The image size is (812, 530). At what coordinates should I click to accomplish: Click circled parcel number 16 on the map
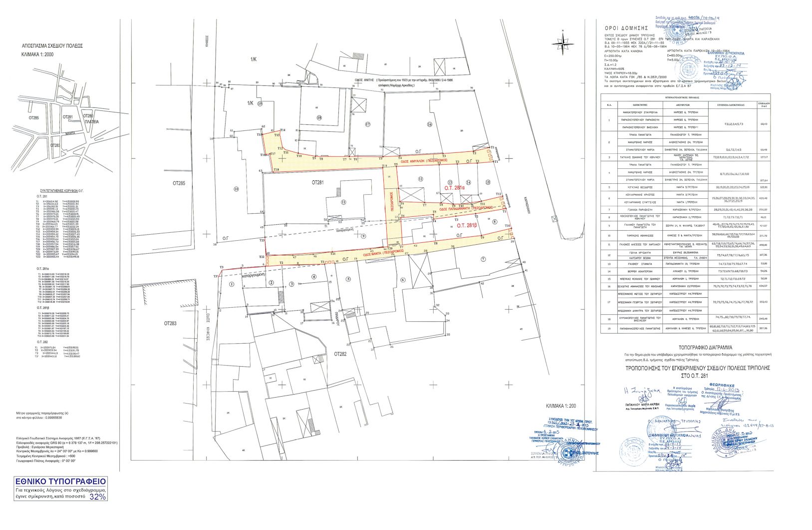429,124
